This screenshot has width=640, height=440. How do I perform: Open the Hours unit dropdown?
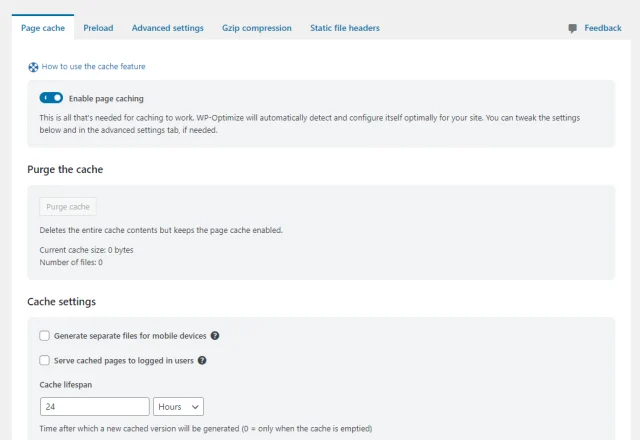(179, 406)
